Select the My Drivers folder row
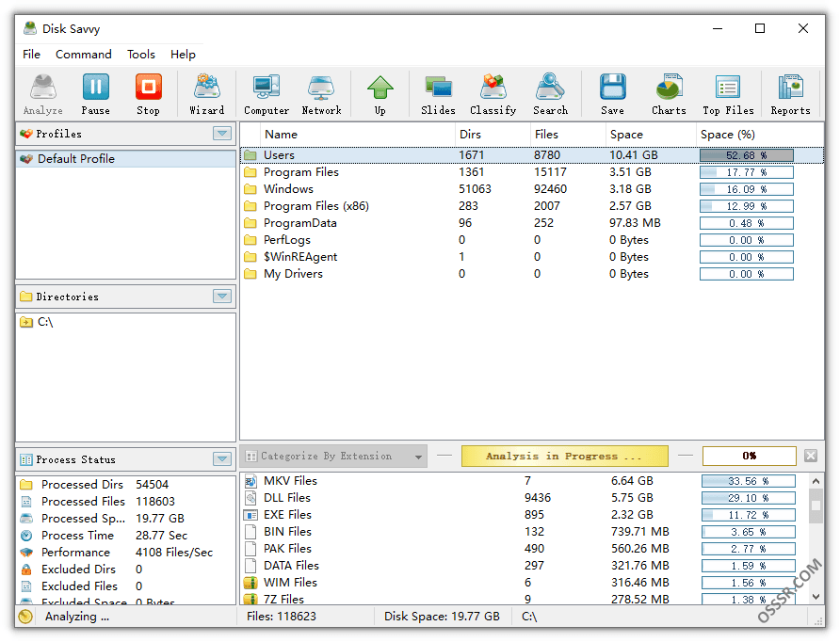This screenshot has width=840, height=642. [531, 274]
